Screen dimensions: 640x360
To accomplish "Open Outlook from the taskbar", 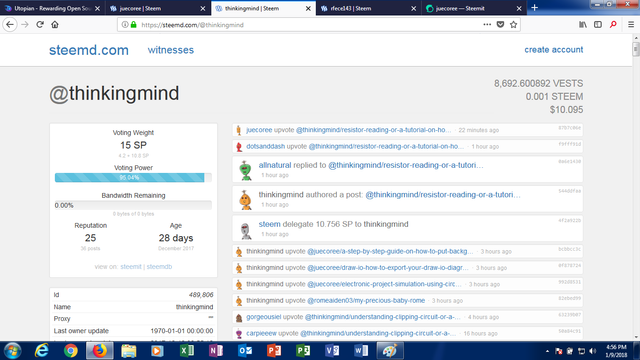I will coord(245,351).
